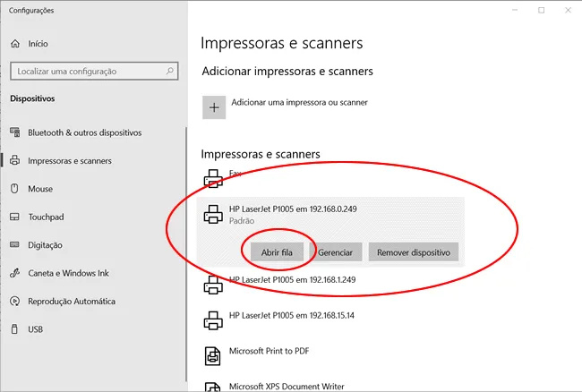Close the Configurações window
This screenshot has height=392, width=582.
tap(568, 11)
